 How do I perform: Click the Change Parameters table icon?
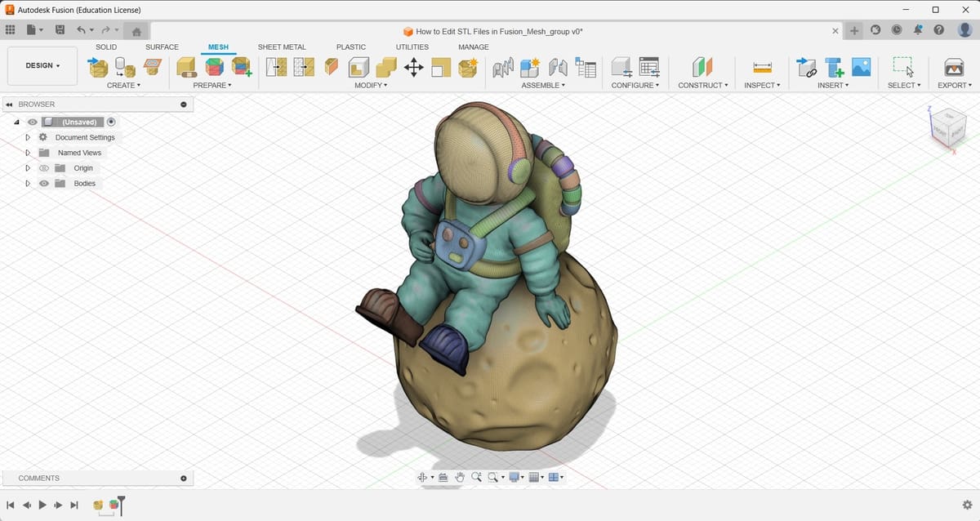[649, 67]
